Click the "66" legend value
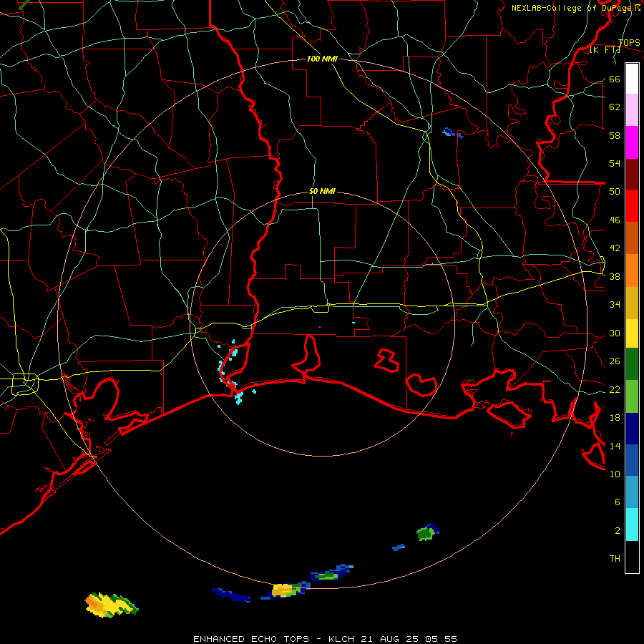644x644 pixels. (615, 79)
